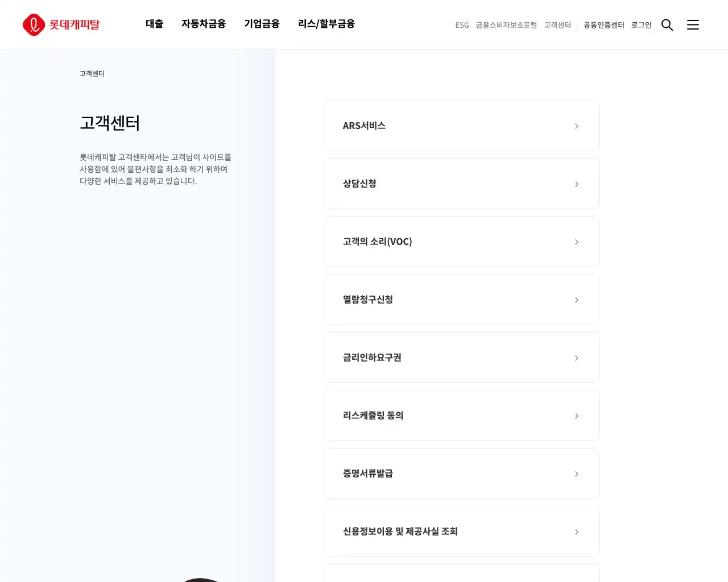Screen dimensions: 728x582
Task: Open 고객센터 link in top header
Action: pyautogui.click(x=557, y=25)
